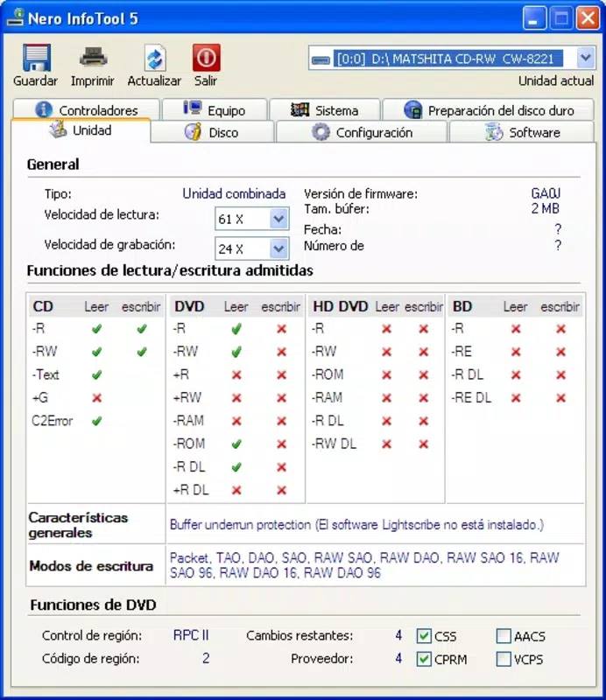Click the Modos de escritura list text
This screenshot has width=606, height=700.
(x=364, y=564)
